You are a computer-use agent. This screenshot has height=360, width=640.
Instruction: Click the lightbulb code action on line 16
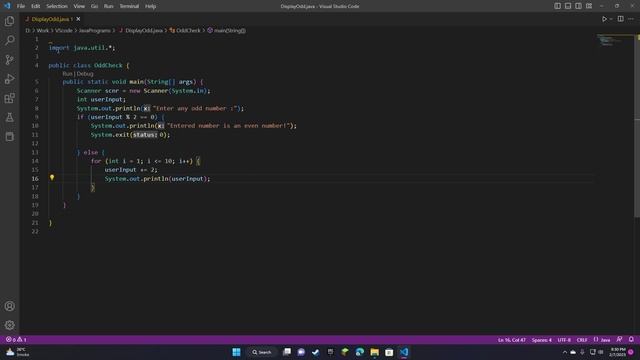tap(52, 178)
